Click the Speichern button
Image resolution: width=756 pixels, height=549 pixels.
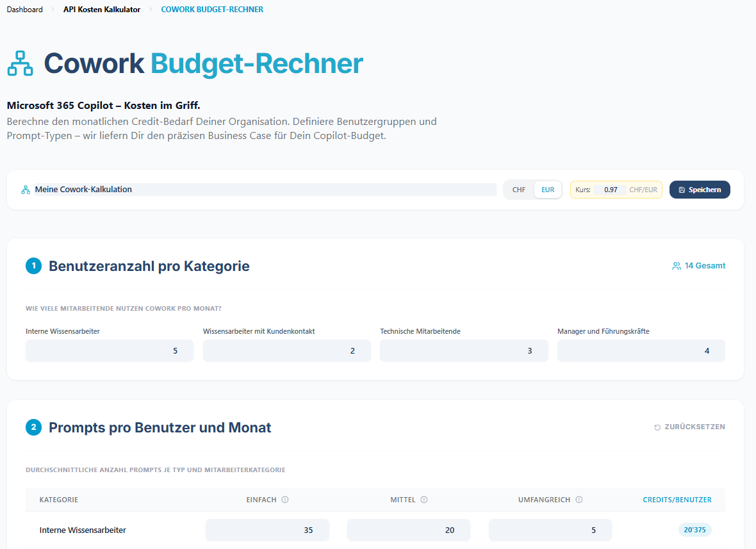pyautogui.click(x=700, y=190)
